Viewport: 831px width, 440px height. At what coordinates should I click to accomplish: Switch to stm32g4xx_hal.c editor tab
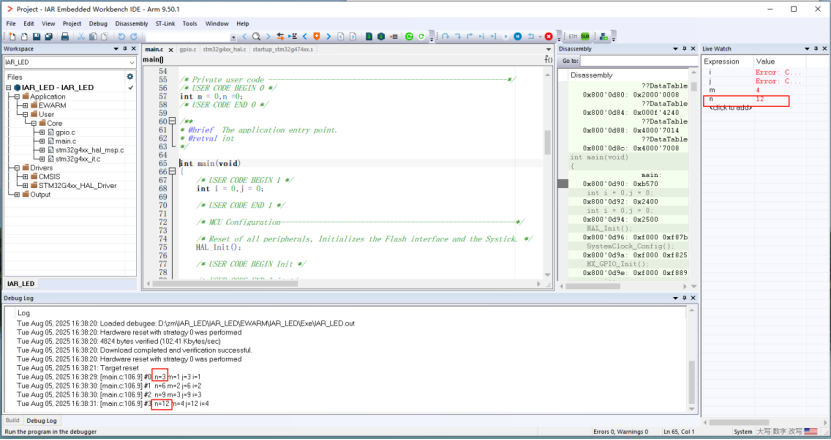click(x=225, y=49)
